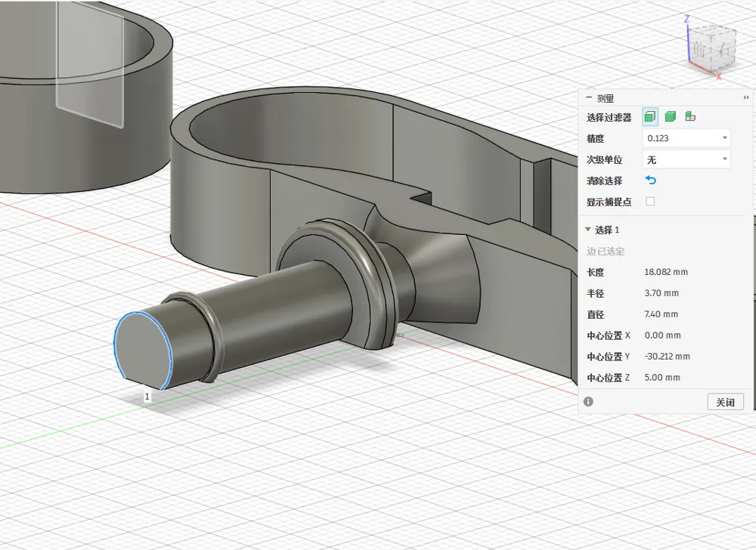This screenshot has width=756, height=550.
Task: Click the diameter value 7.40 mm
Action: click(661, 314)
